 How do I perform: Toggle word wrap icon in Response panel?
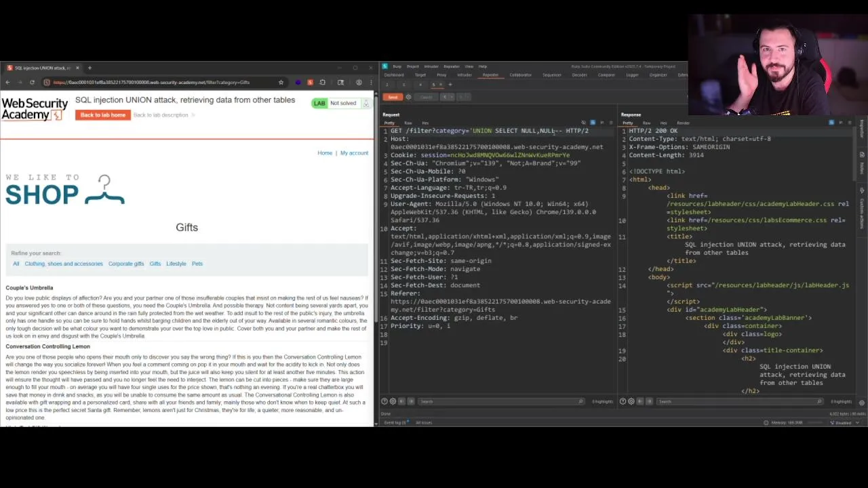click(x=831, y=123)
